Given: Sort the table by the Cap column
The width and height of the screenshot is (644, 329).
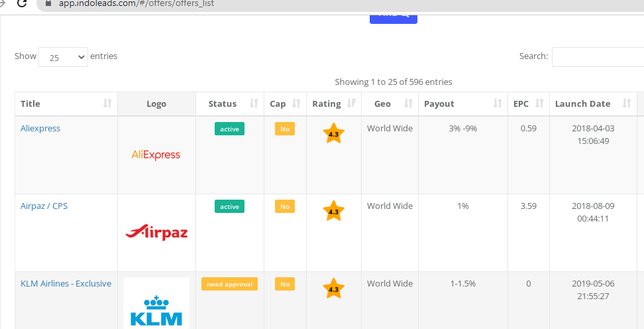Looking at the screenshot, I should (285, 103).
